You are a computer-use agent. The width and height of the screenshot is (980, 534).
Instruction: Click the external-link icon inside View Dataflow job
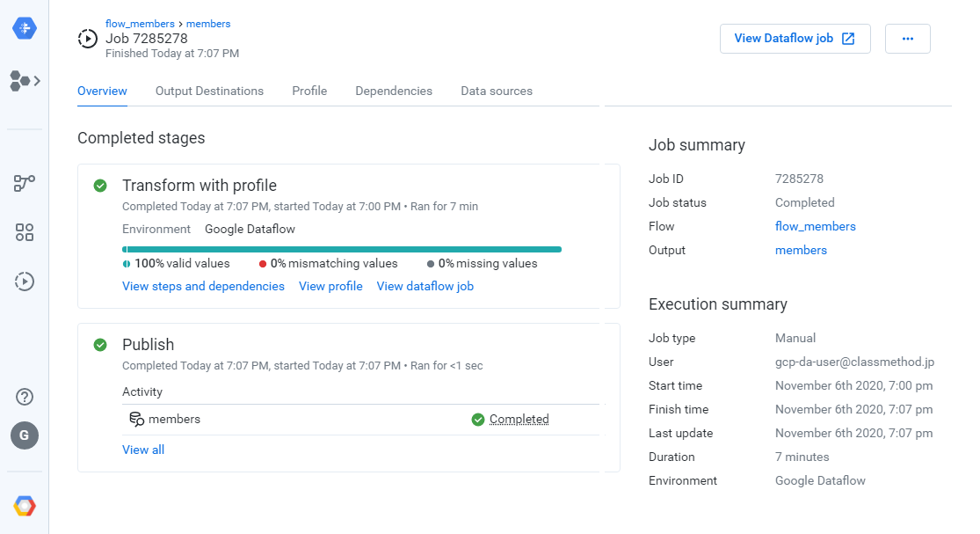[x=847, y=39]
